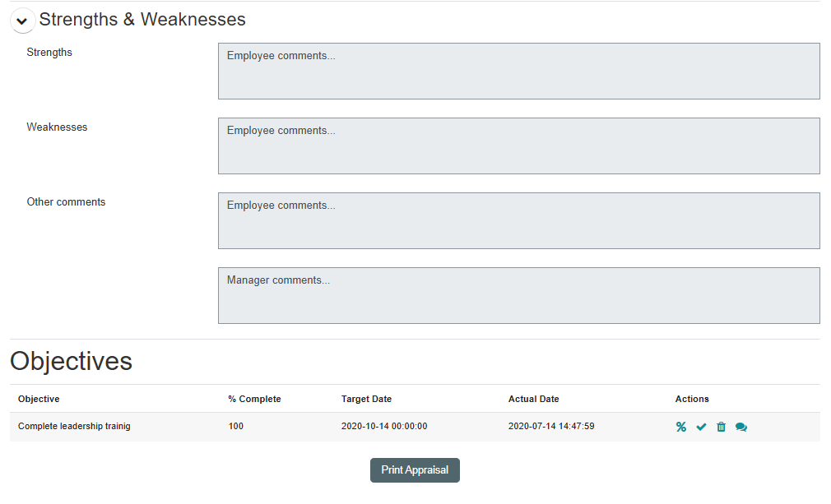The height and width of the screenshot is (504, 831).
Task: Mark objective complete with checkmark icon
Action: click(701, 427)
